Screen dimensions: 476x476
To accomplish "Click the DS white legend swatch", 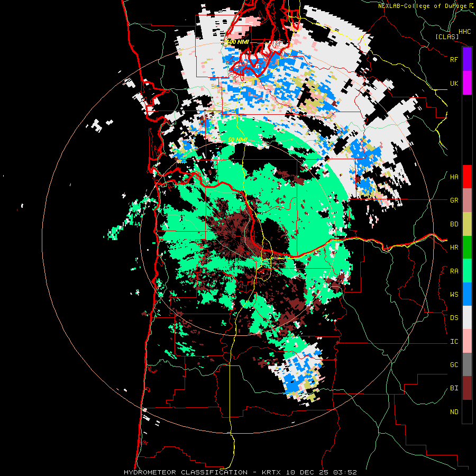I will (467, 317).
